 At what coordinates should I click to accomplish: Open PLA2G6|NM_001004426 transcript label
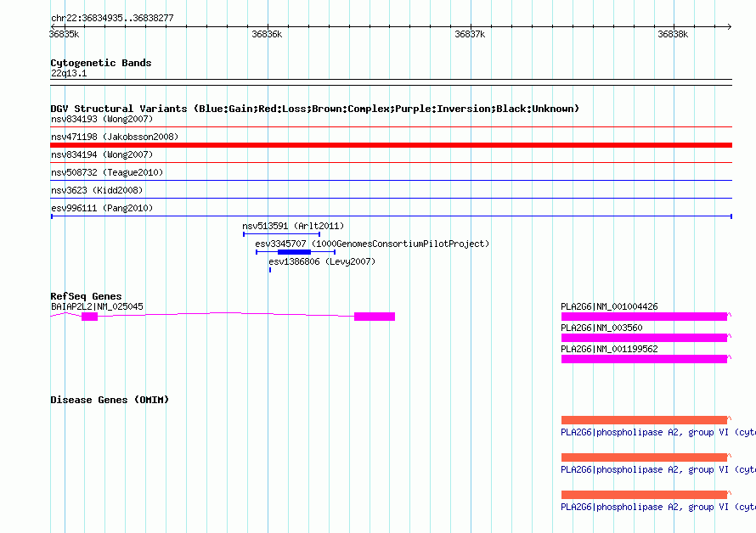tap(609, 306)
